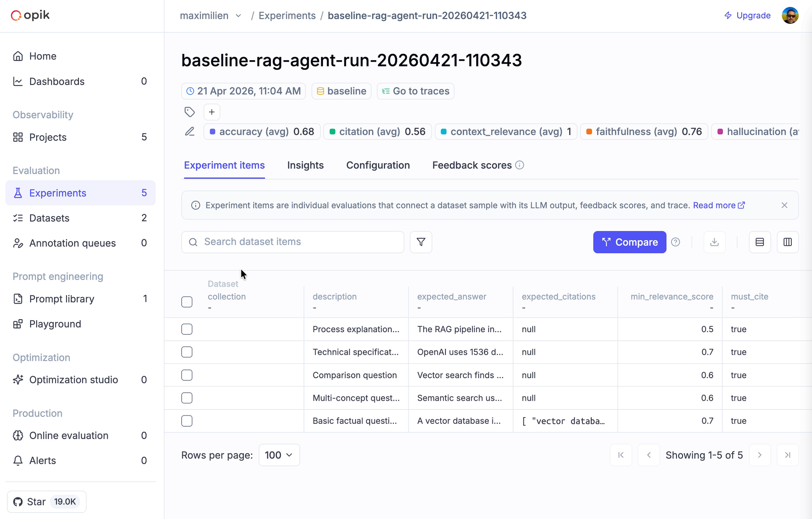The height and width of the screenshot is (519, 812).
Task: Tick the checkbox for Basic factual question row
Action: pos(187,420)
